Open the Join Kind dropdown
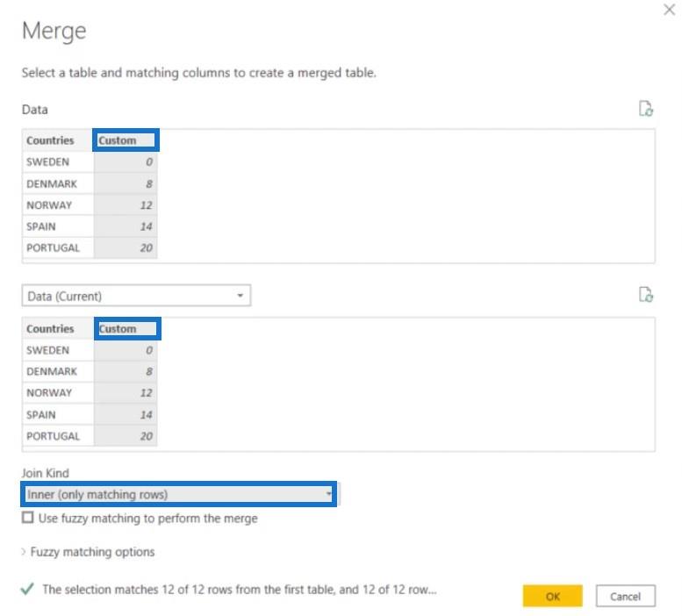The width and height of the screenshot is (682, 616). 179,494
